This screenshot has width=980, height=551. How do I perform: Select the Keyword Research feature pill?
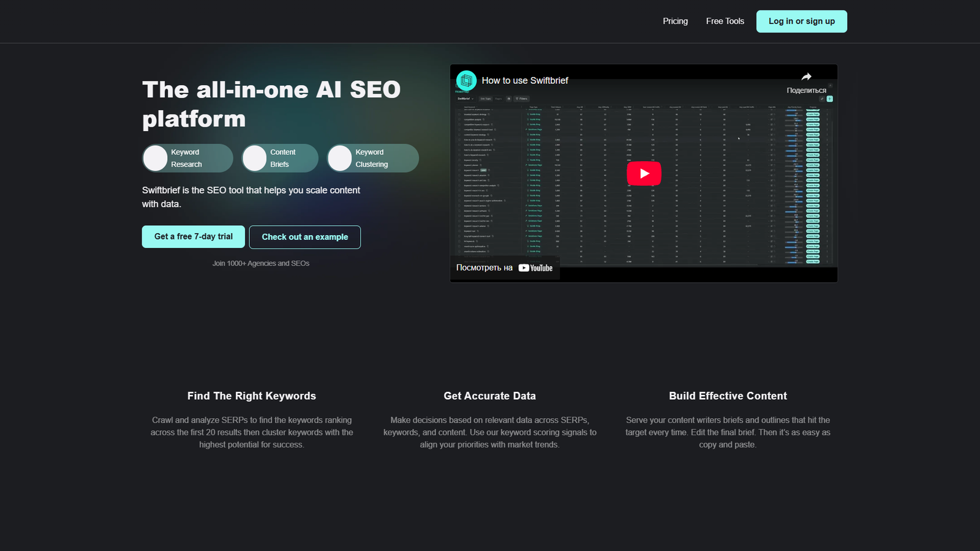(x=187, y=158)
